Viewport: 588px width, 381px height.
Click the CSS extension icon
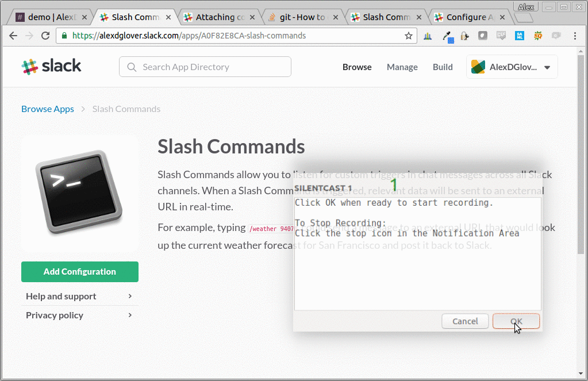(501, 36)
